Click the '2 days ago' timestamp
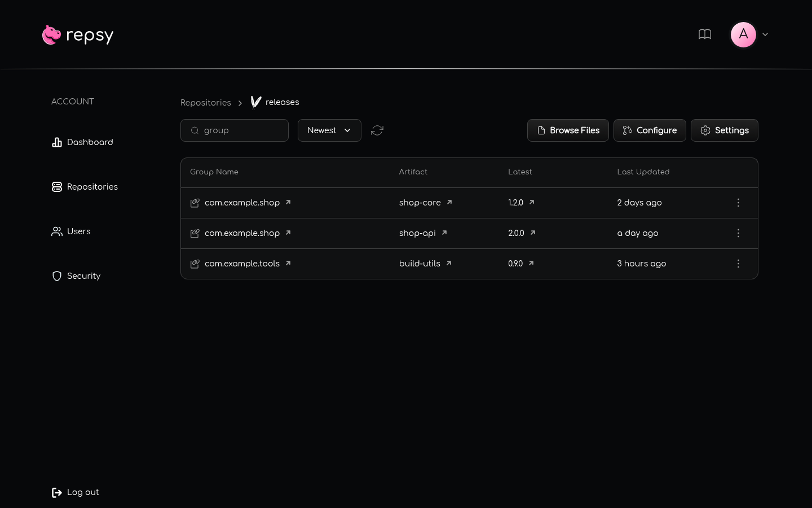Viewport: 812px width, 508px height. [x=639, y=203]
